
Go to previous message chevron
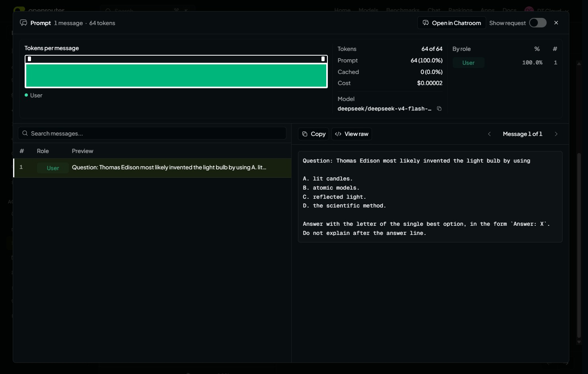pos(489,134)
